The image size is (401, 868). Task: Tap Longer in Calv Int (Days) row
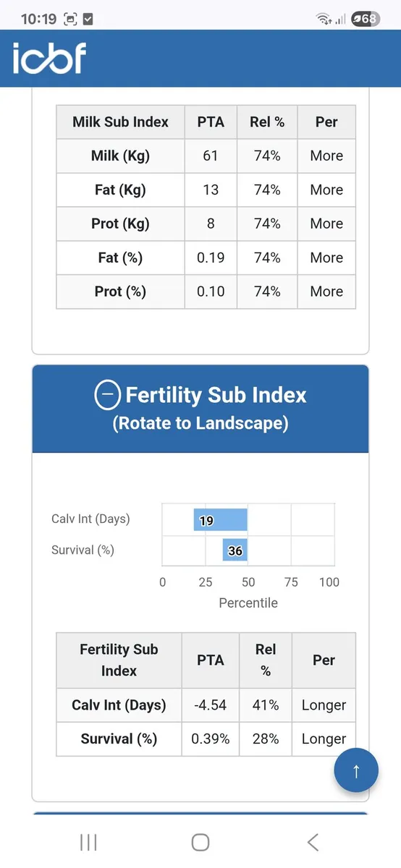[x=324, y=705]
